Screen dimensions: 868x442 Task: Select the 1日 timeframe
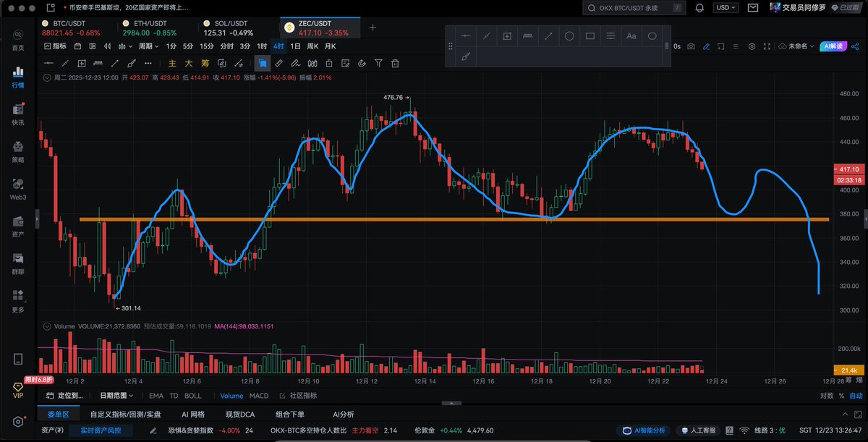[x=295, y=46]
